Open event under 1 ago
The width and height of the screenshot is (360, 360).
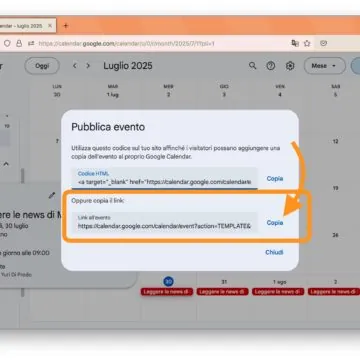(x=278, y=292)
